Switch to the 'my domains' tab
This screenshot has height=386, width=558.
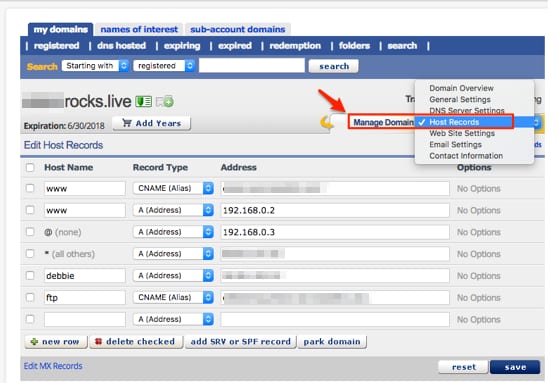[x=60, y=30]
